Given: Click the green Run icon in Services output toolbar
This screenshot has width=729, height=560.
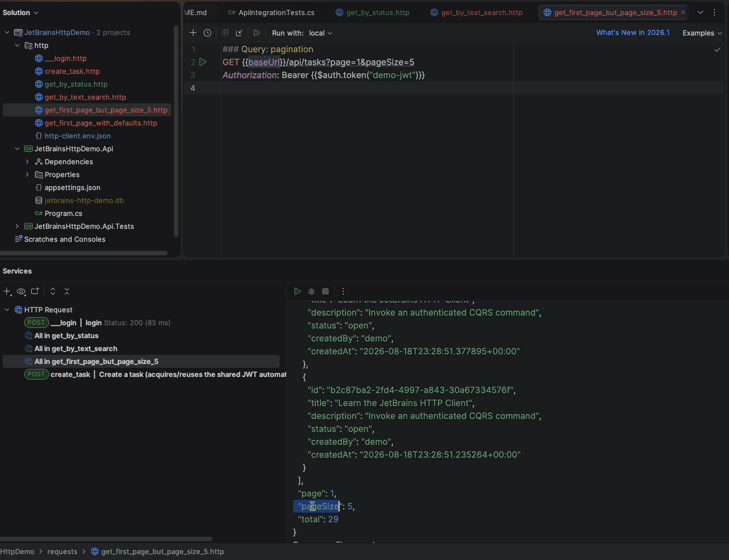Looking at the screenshot, I should pos(297,291).
